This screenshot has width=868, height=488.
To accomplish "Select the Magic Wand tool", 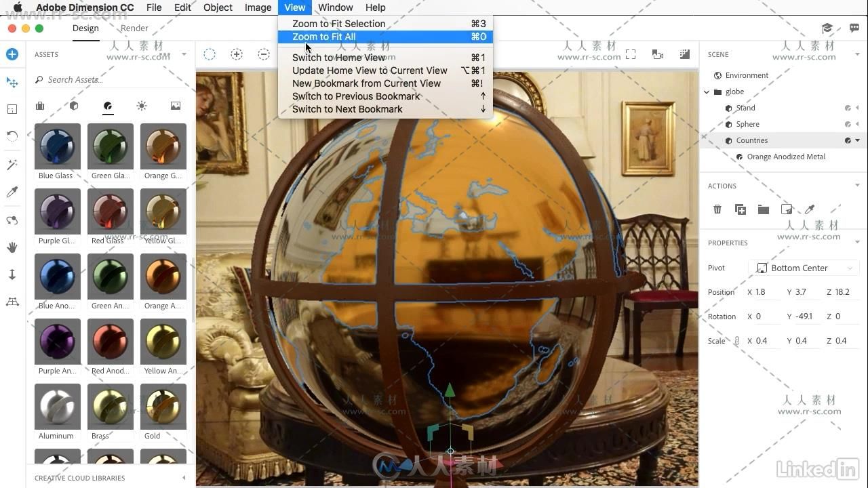I will pos(12,165).
